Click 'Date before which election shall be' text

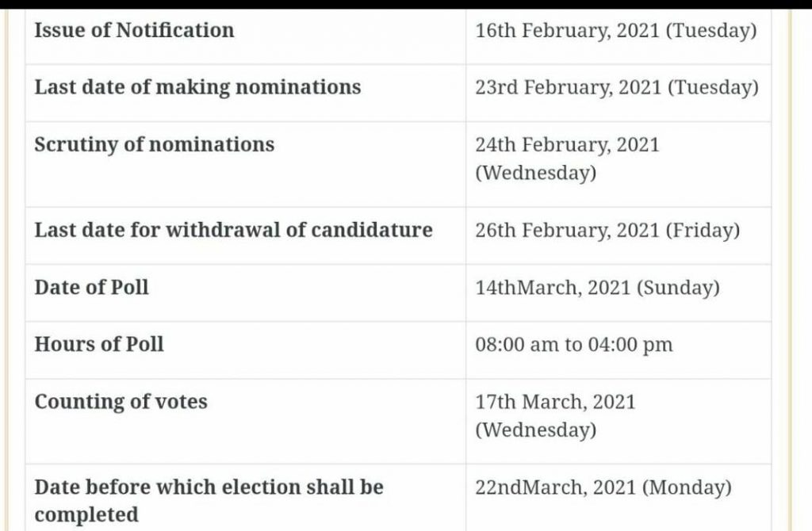coord(209,487)
